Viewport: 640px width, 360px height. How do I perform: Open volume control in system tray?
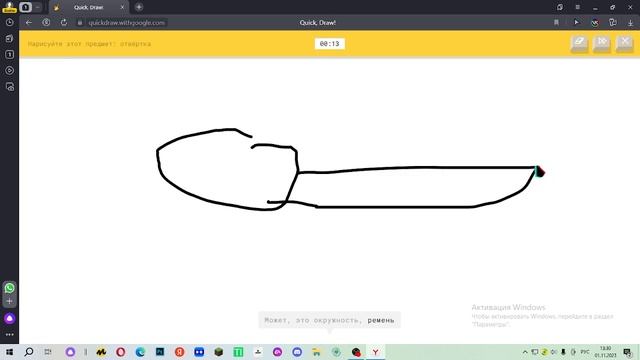point(554,352)
